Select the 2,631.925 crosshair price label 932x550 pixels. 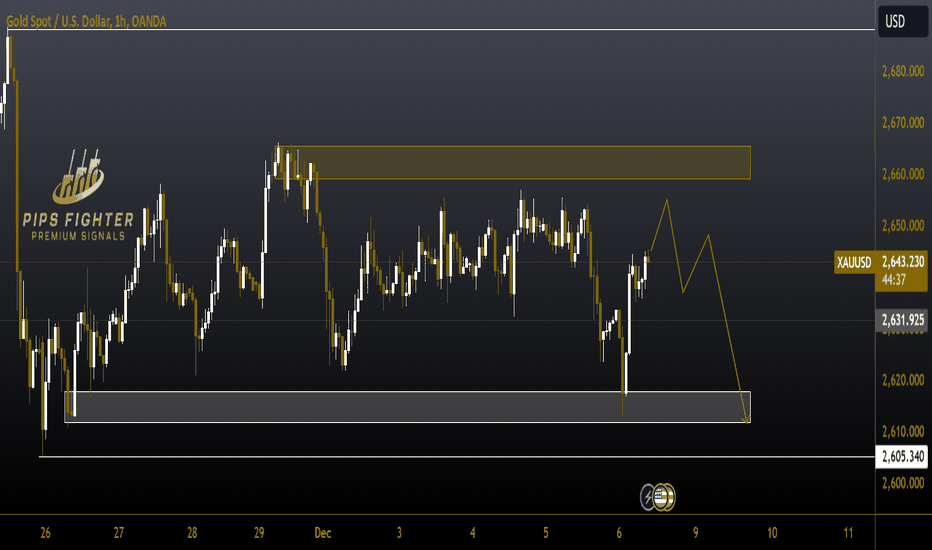pyautogui.click(x=903, y=320)
